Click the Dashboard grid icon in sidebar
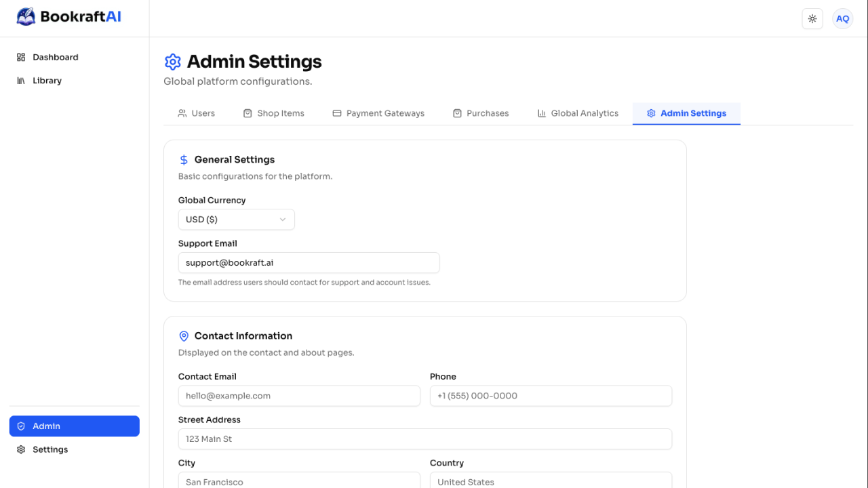Image resolution: width=868 pixels, height=488 pixels. 21,58
